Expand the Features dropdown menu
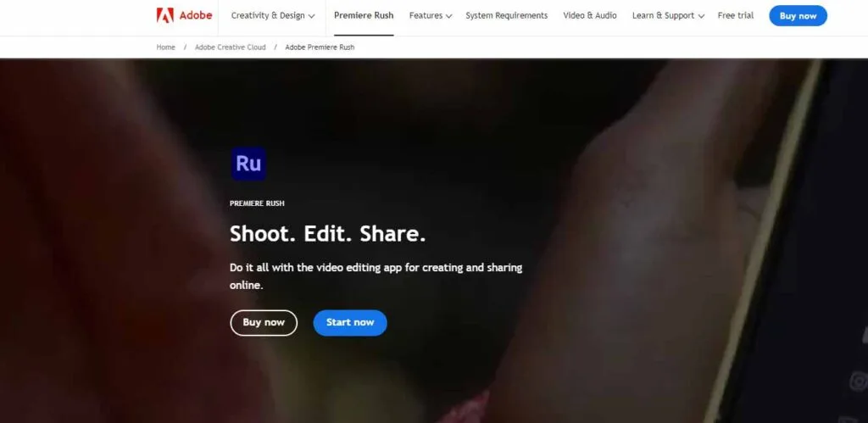Screen dimensions: 868x423 (431, 15)
